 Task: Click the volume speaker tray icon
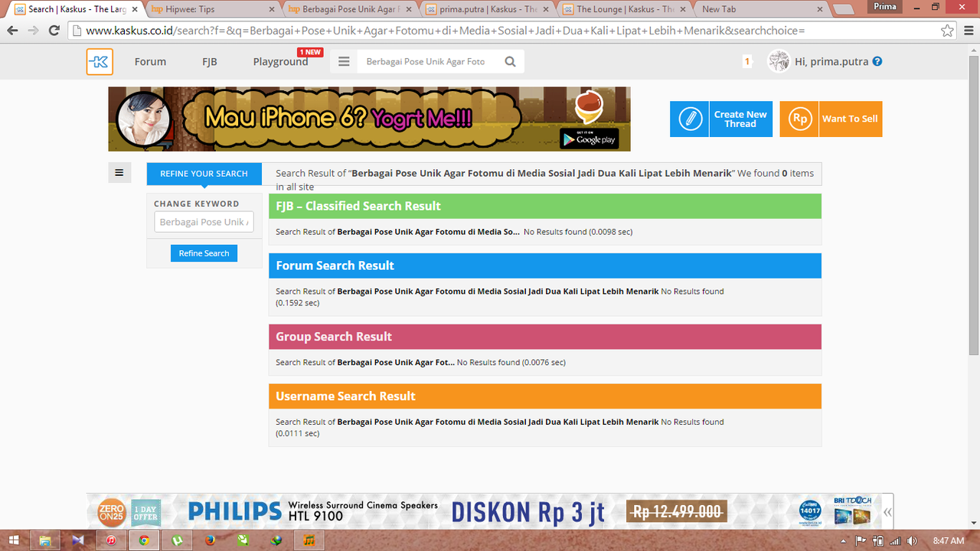pyautogui.click(x=911, y=541)
